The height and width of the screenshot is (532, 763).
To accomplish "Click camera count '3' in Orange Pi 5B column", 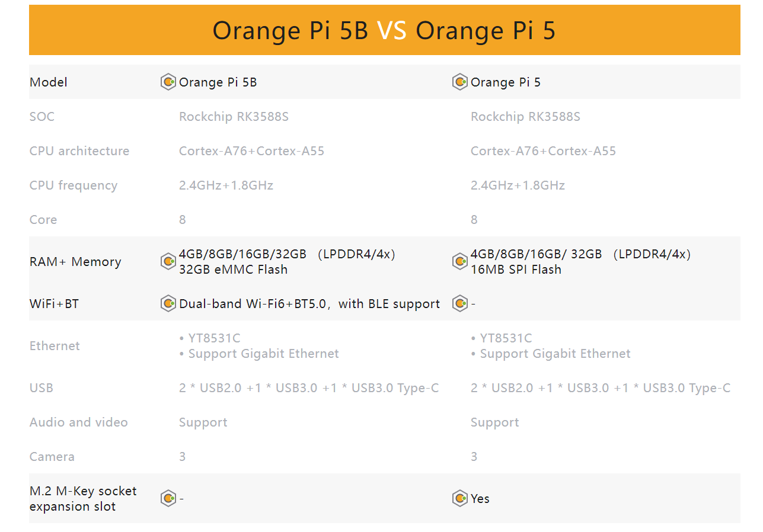I will pos(182,456).
